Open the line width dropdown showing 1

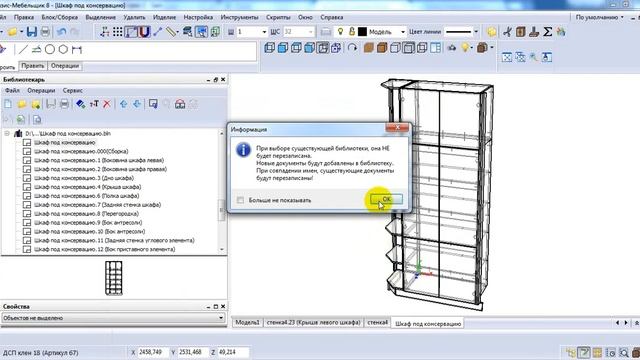(264, 32)
